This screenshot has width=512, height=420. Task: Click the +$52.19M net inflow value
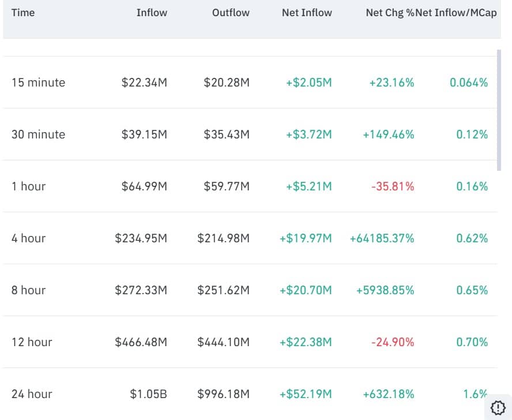click(307, 394)
